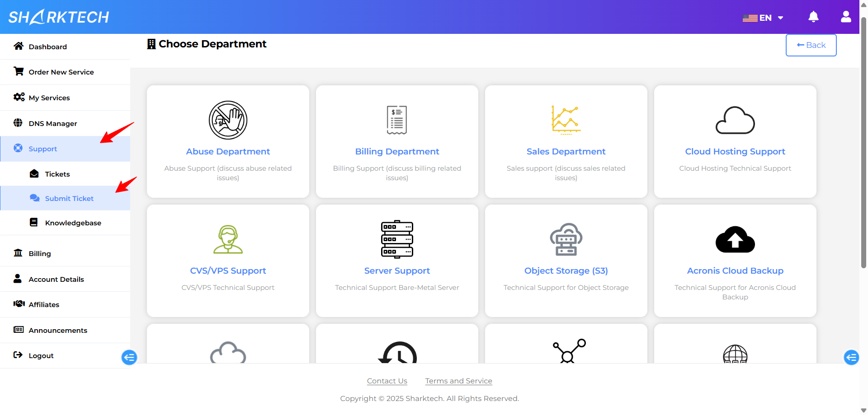Click the Cloud Hosting Support cloud icon
The width and height of the screenshot is (868, 415).
point(735,120)
